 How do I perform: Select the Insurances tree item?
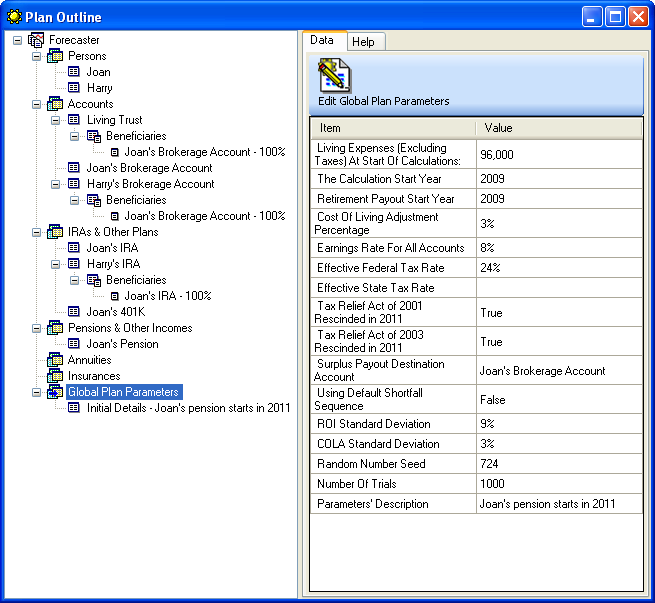[94, 376]
